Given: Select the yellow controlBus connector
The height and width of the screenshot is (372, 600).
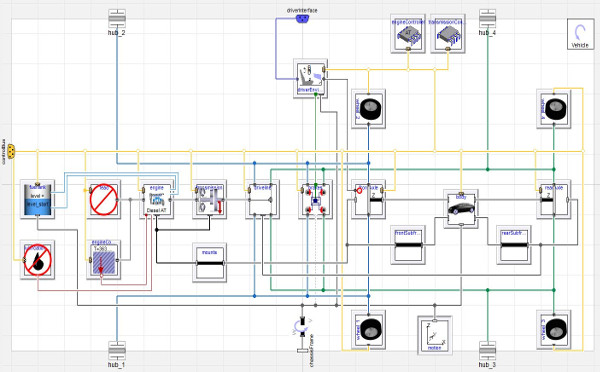Looking at the screenshot, I should coord(11,152).
